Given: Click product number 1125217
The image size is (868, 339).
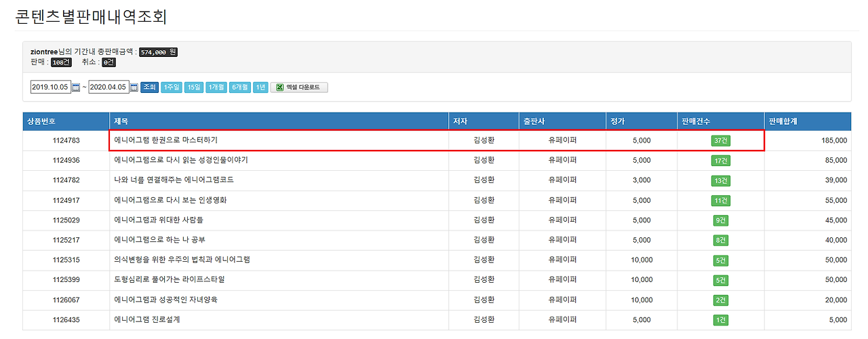Looking at the screenshot, I should pyautogui.click(x=66, y=240).
